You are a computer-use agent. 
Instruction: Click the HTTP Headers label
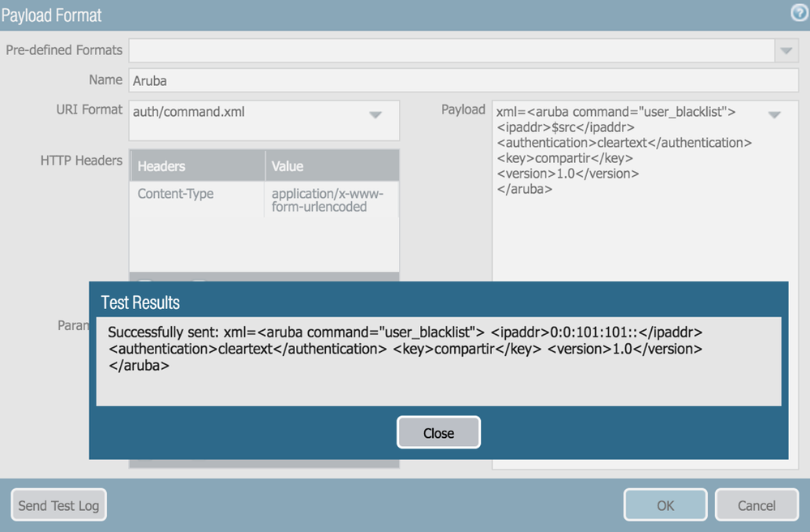81,161
